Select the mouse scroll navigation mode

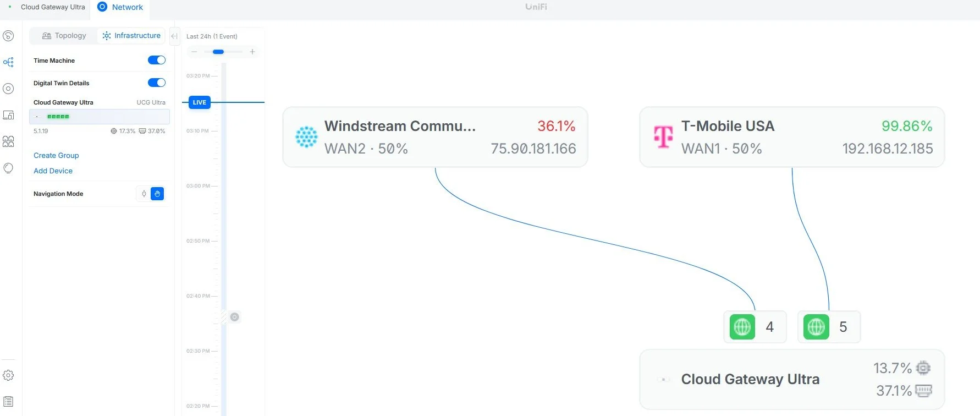coord(144,194)
